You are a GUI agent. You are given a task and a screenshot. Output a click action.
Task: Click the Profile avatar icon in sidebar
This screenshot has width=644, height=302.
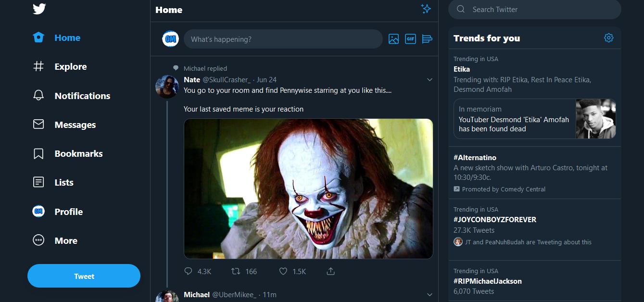click(x=38, y=211)
